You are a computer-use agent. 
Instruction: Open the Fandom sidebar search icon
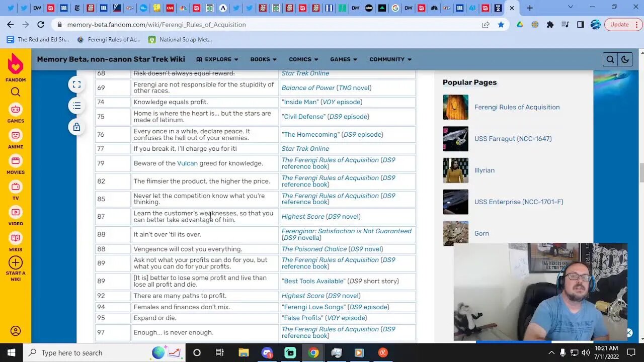coord(16,92)
